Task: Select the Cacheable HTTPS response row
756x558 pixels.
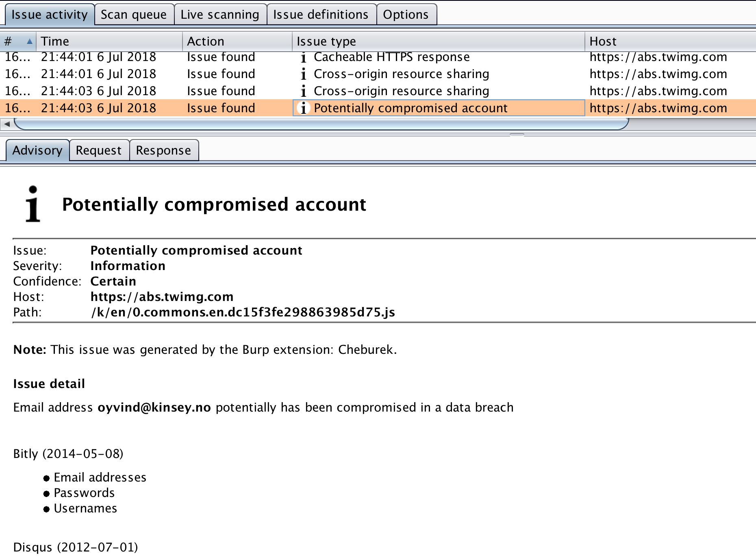Action: [x=378, y=57]
